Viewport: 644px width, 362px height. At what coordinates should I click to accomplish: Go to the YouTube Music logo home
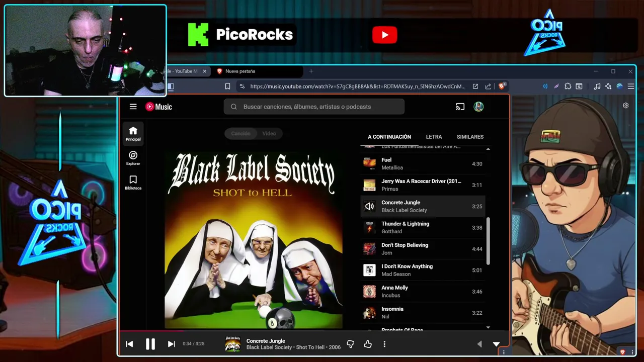tap(158, 107)
